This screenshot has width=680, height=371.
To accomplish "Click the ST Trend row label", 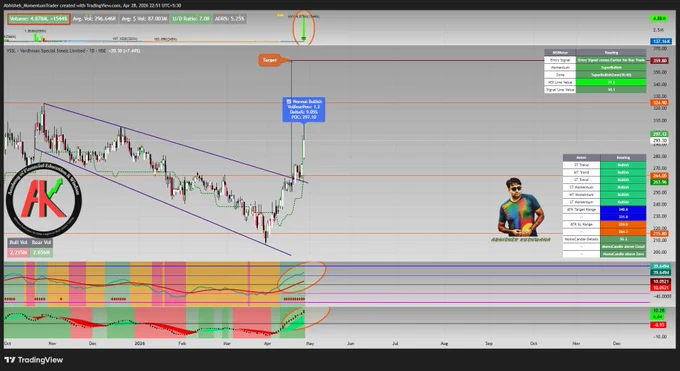I will [581, 165].
